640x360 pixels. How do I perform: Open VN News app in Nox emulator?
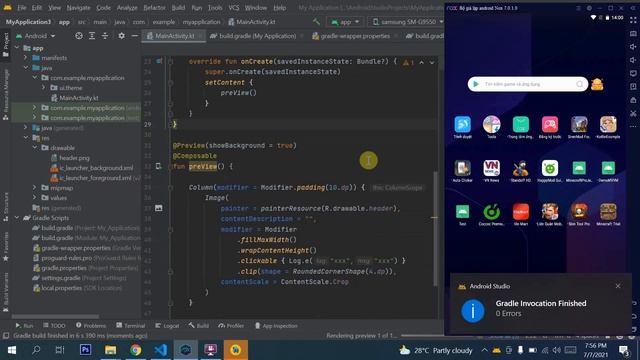[x=491, y=171]
